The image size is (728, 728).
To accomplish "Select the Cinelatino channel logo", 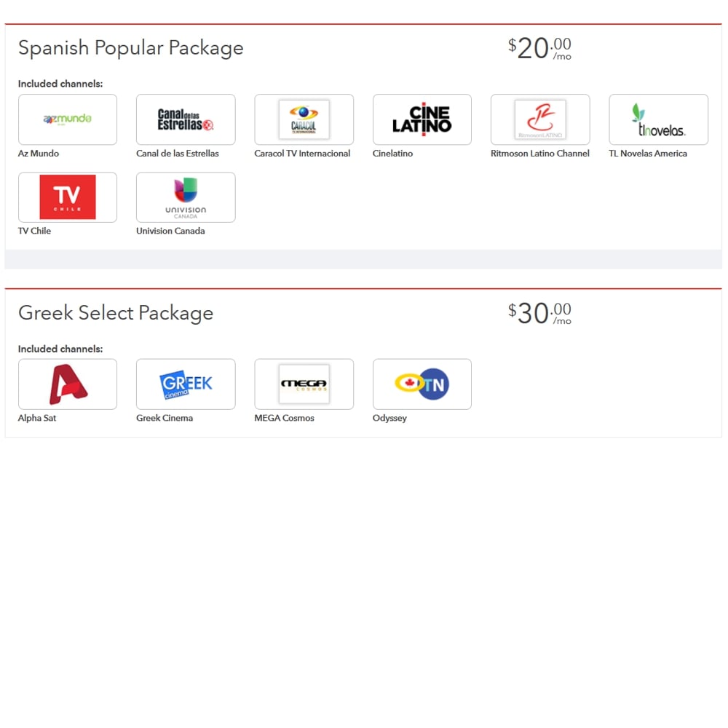I will (422, 119).
